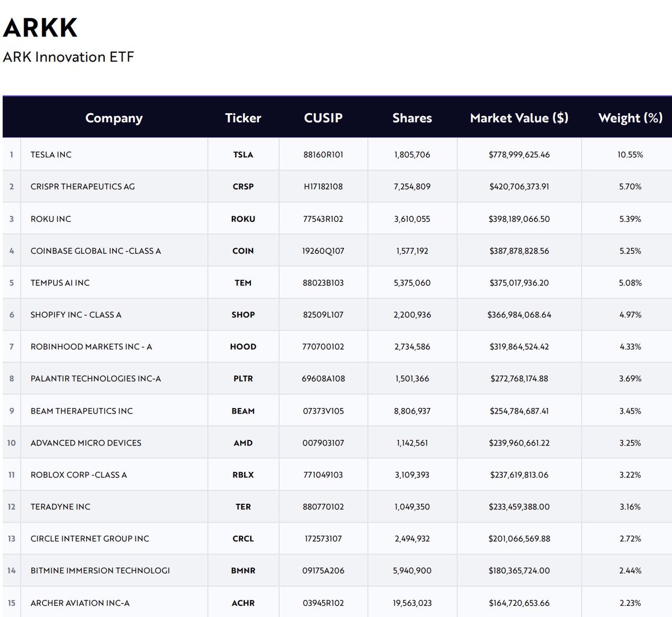Screen dimensions: 672x617
Task: Select the CRISPR THERAPEUTICS AG company name
Action: (83, 187)
